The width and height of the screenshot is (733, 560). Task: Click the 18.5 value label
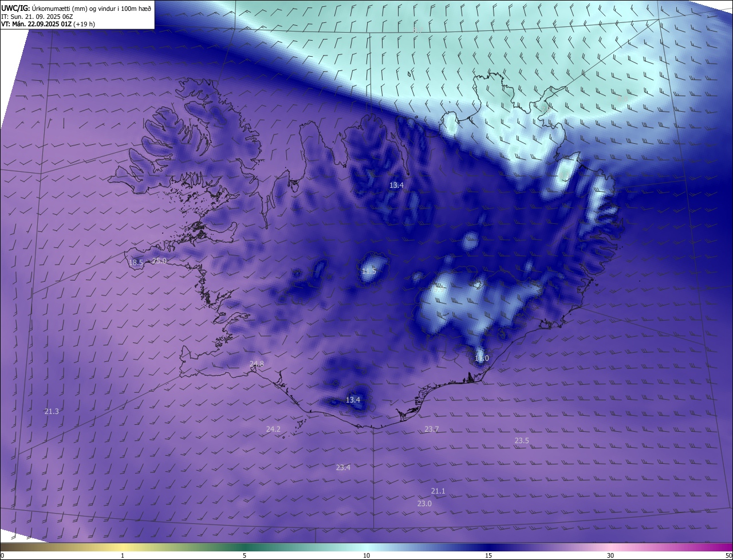136,263
